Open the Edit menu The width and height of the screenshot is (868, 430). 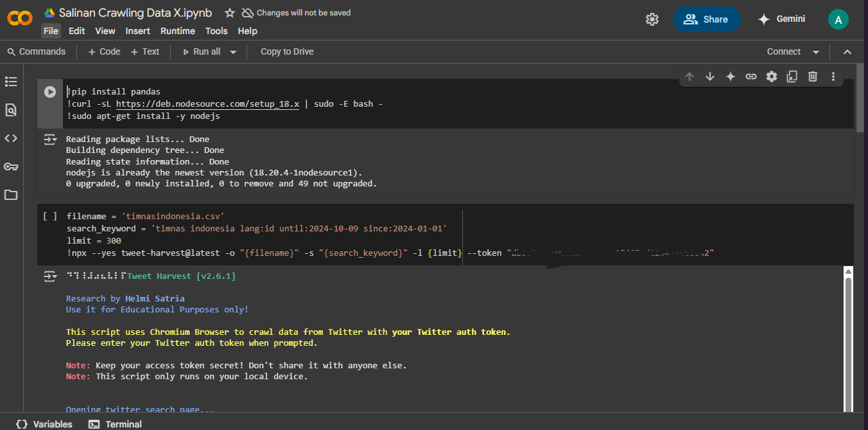76,31
